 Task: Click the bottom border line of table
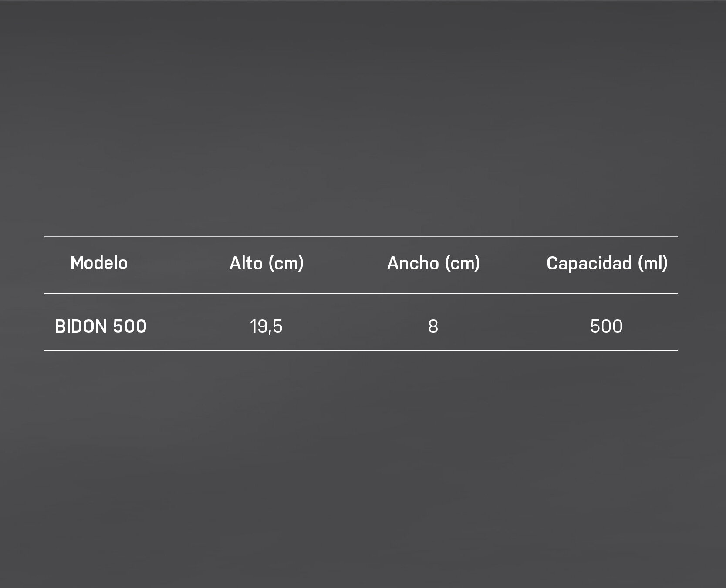pyautogui.click(x=361, y=350)
